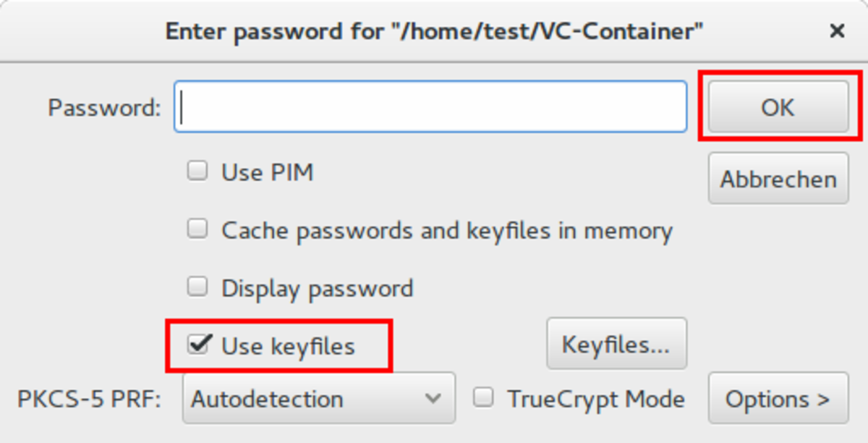Turn on the TrueCrypt Mode checkbox
The width and height of the screenshot is (868, 443).
point(482,397)
